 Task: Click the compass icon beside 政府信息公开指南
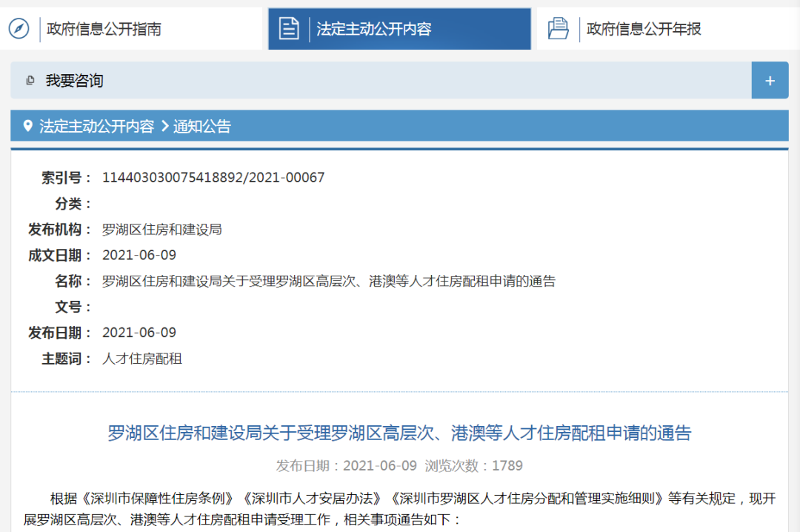point(19,28)
